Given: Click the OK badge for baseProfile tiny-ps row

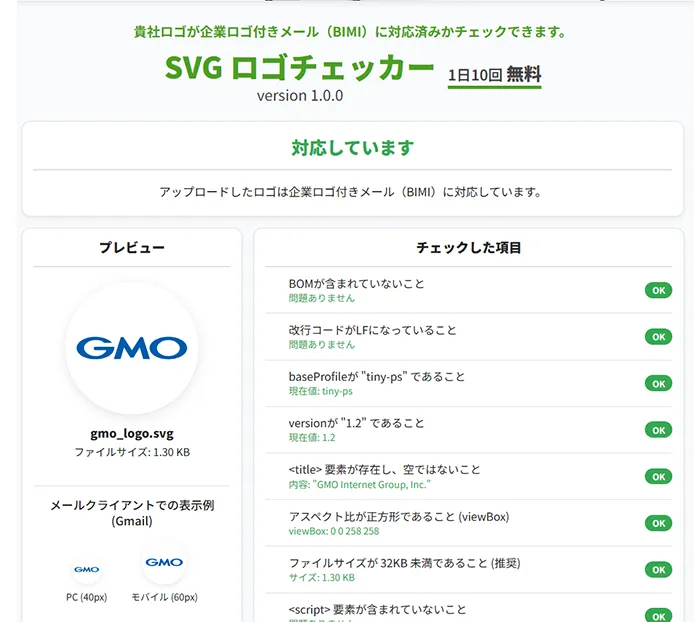Looking at the screenshot, I should click(658, 384).
